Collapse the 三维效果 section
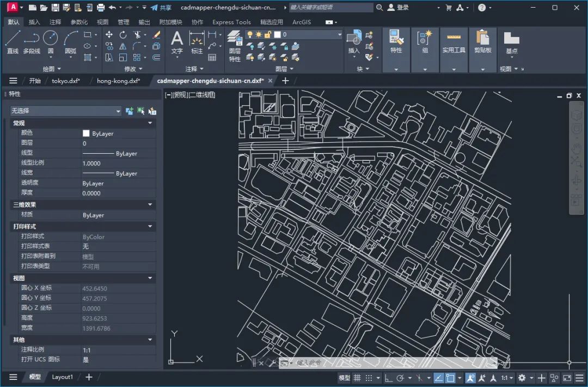The height and width of the screenshot is (387, 588). [x=150, y=204]
